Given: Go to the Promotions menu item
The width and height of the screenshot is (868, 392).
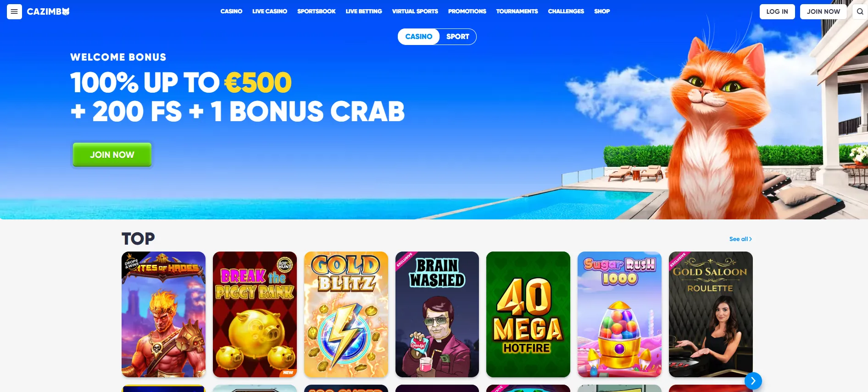Looking at the screenshot, I should [x=467, y=11].
